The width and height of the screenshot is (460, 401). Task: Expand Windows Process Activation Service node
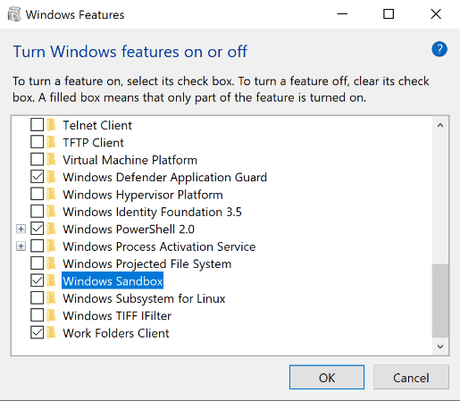click(x=21, y=246)
